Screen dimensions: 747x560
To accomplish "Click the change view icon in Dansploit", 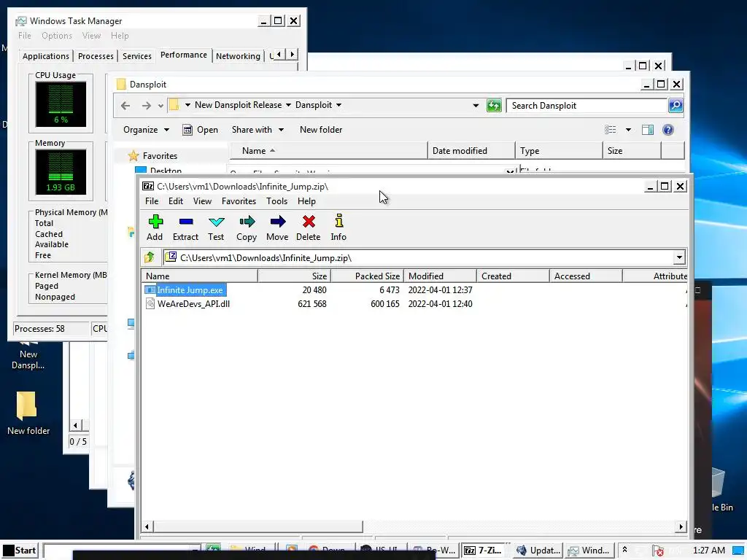I will click(611, 130).
